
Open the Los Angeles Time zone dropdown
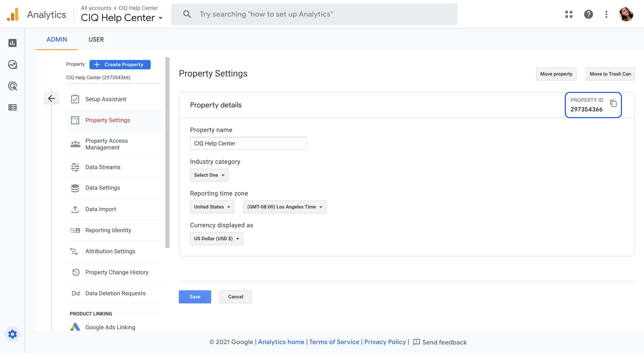click(x=285, y=207)
